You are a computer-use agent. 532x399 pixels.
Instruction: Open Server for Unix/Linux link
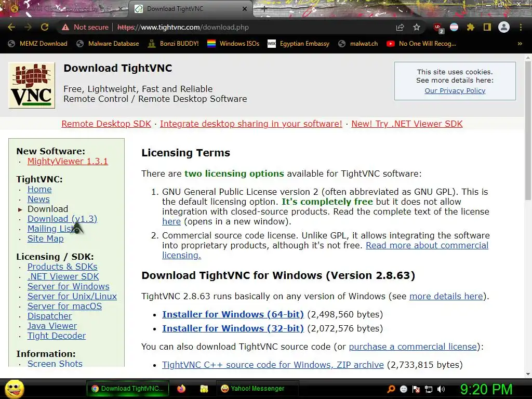tap(72, 296)
